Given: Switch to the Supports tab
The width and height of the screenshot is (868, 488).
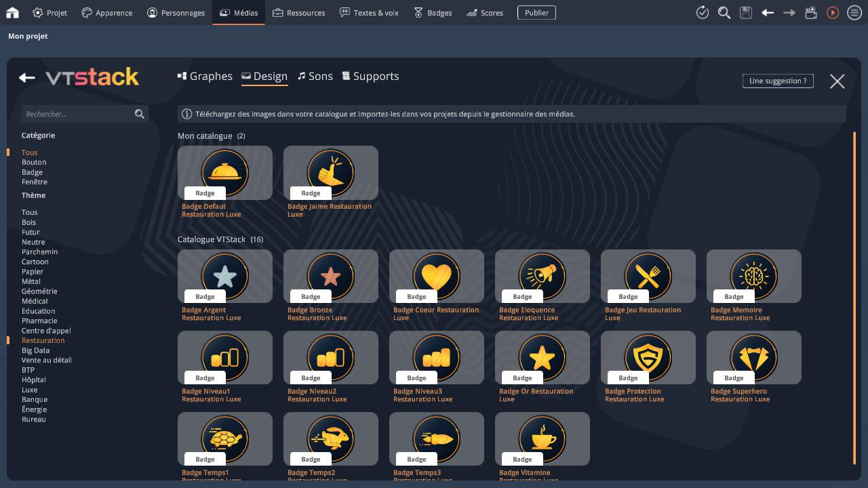Looking at the screenshot, I should tap(370, 76).
